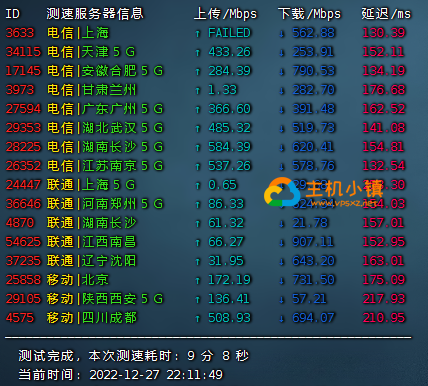This screenshot has height=386, width=428.
Task: Click download value 562.88
Action: coord(314,33)
